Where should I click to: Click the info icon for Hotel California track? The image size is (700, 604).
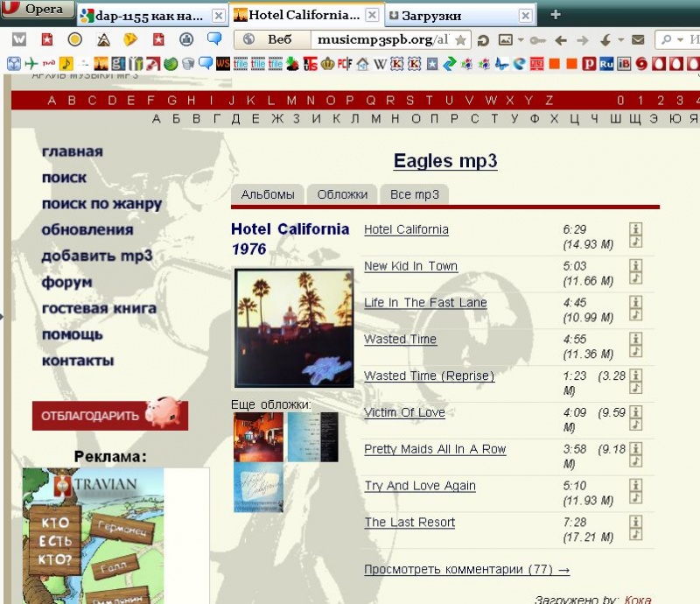[x=636, y=228]
